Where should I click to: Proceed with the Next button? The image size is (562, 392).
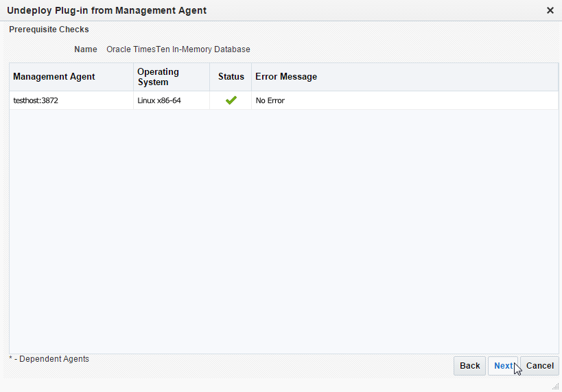(x=503, y=366)
